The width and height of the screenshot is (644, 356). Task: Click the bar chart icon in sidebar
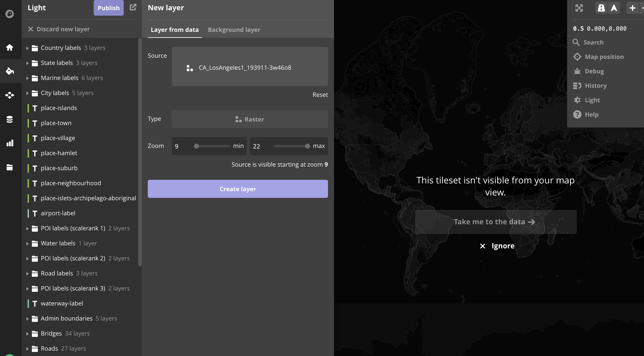[x=10, y=143]
